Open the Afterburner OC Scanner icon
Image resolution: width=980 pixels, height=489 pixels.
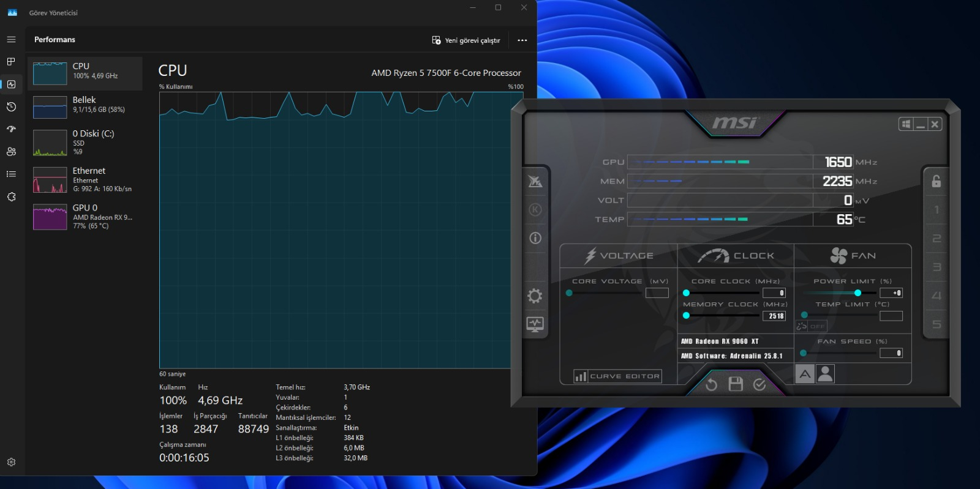coord(535,181)
